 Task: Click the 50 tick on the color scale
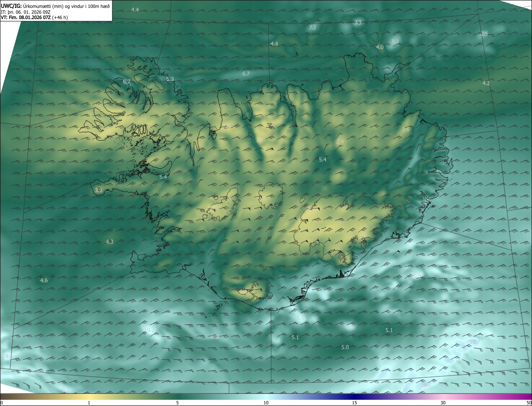click(529, 403)
